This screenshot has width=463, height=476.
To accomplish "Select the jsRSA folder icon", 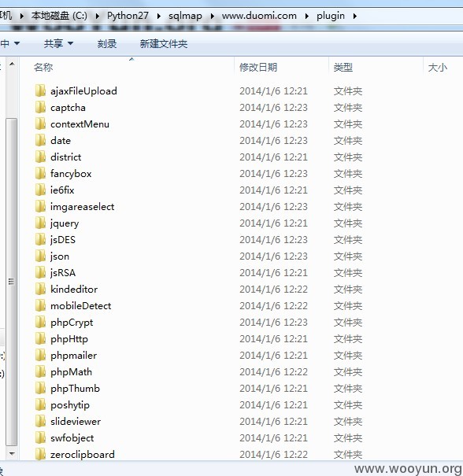I will pos(40,272).
